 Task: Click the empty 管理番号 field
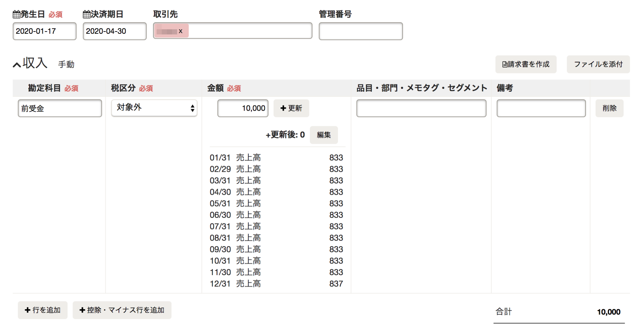pos(361,31)
